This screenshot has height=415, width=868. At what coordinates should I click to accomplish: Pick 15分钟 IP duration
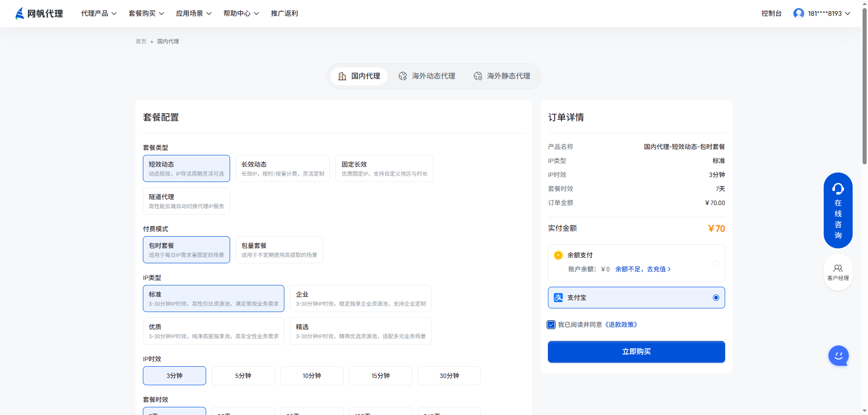point(381,376)
